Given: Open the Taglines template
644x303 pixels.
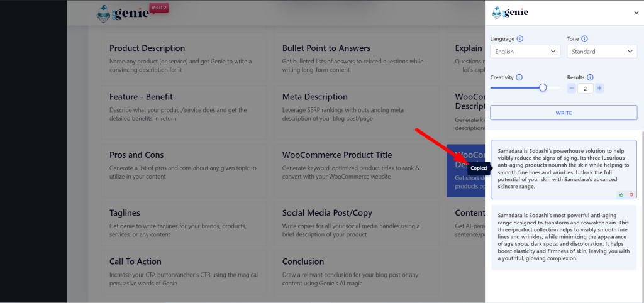Looking at the screenshot, I should click(184, 224).
